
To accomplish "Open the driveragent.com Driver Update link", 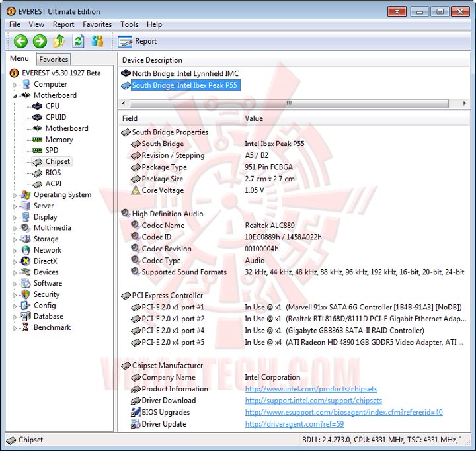I will click(x=294, y=424).
